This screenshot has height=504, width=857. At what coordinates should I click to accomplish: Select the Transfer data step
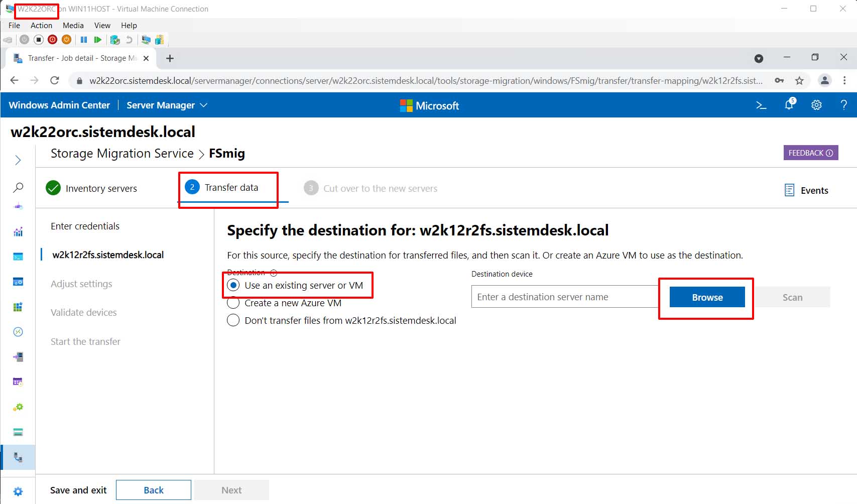221,187
